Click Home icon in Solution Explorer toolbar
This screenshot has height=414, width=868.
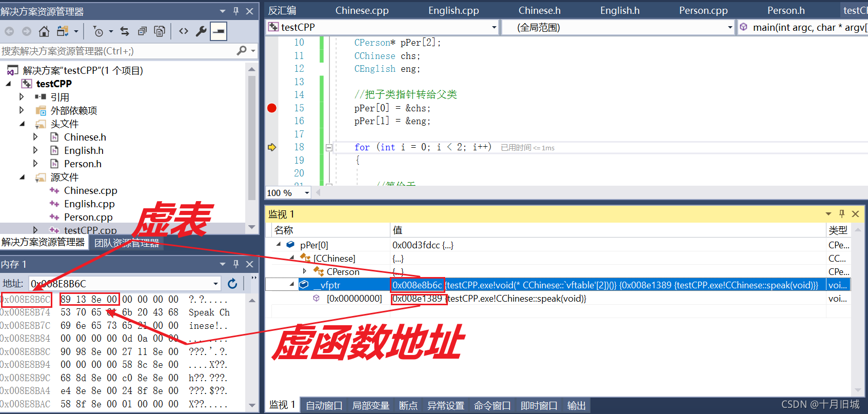[x=44, y=32]
